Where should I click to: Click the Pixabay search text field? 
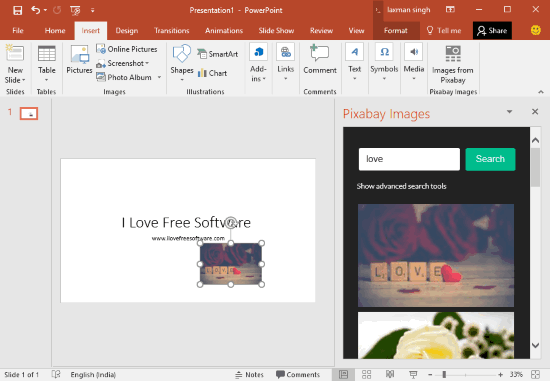click(x=409, y=159)
